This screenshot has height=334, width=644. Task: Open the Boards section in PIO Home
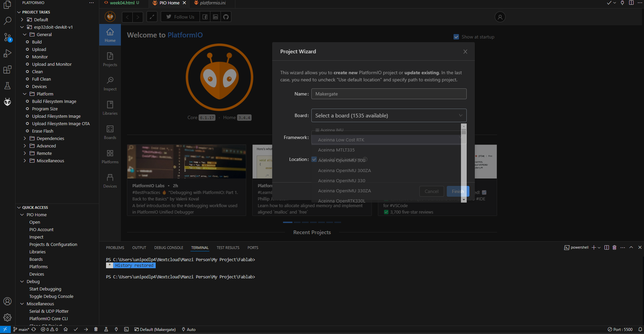pos(110,132)
